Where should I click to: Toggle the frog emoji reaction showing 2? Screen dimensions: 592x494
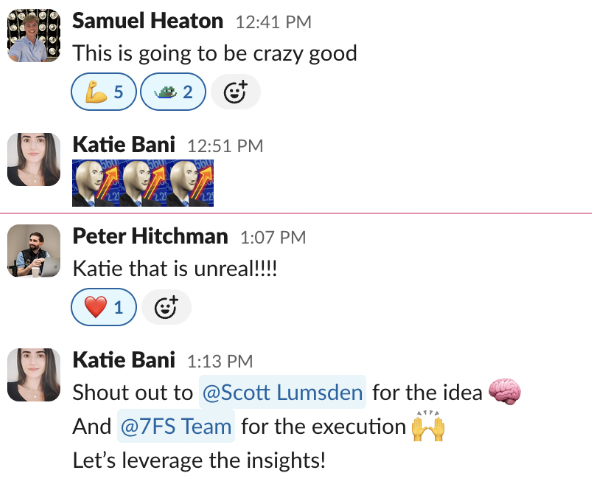coord(173,92)
